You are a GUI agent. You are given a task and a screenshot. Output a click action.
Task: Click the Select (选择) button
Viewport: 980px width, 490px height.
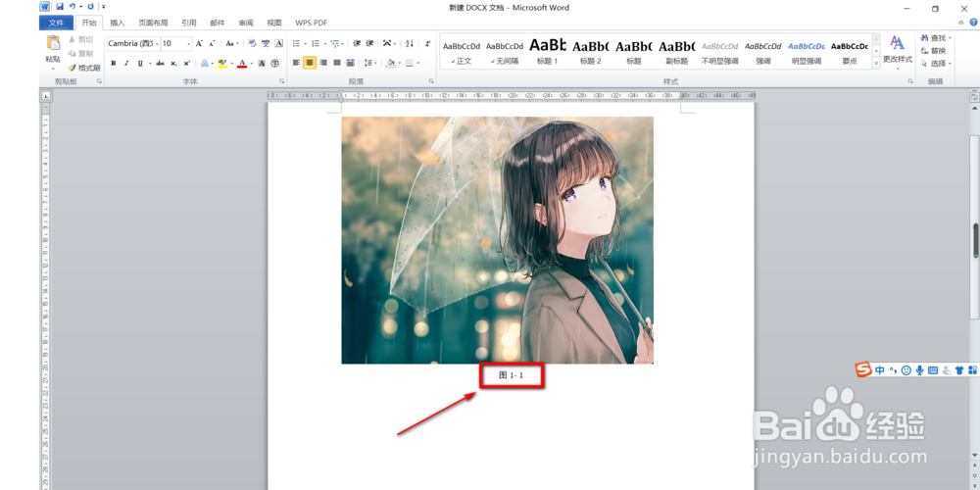click(936, 63)
